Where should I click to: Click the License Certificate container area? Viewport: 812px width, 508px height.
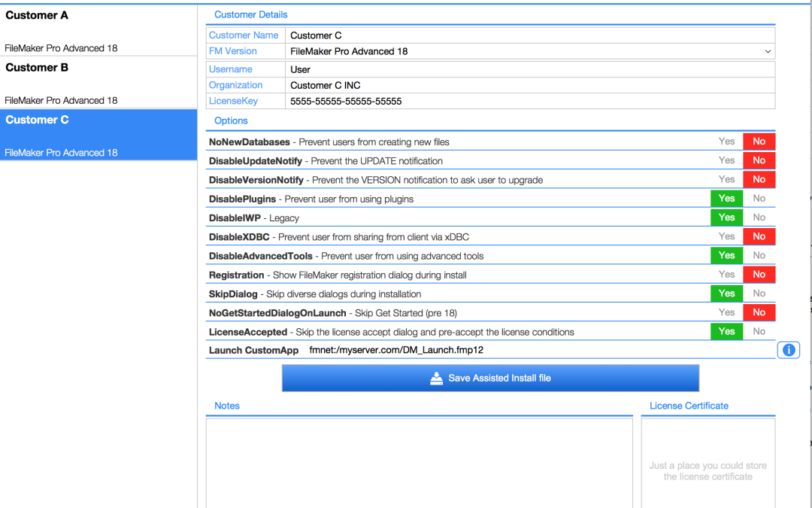(708, 463)
